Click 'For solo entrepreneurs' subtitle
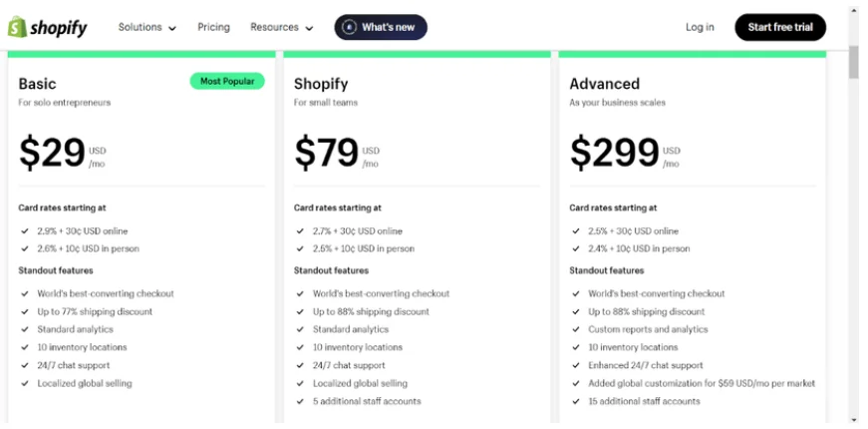This screenshot has height=429, width=868. pos(64,103)
